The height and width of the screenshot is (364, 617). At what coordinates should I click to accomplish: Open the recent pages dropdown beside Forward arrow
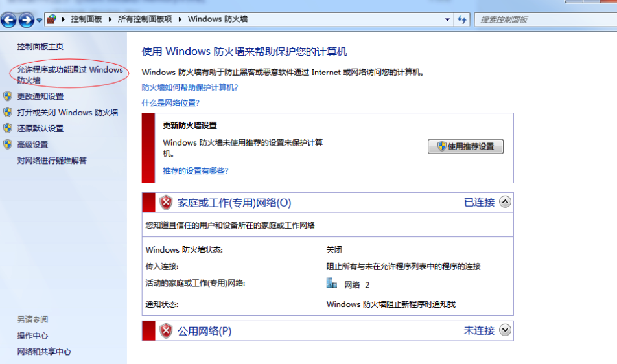[40, 20]
